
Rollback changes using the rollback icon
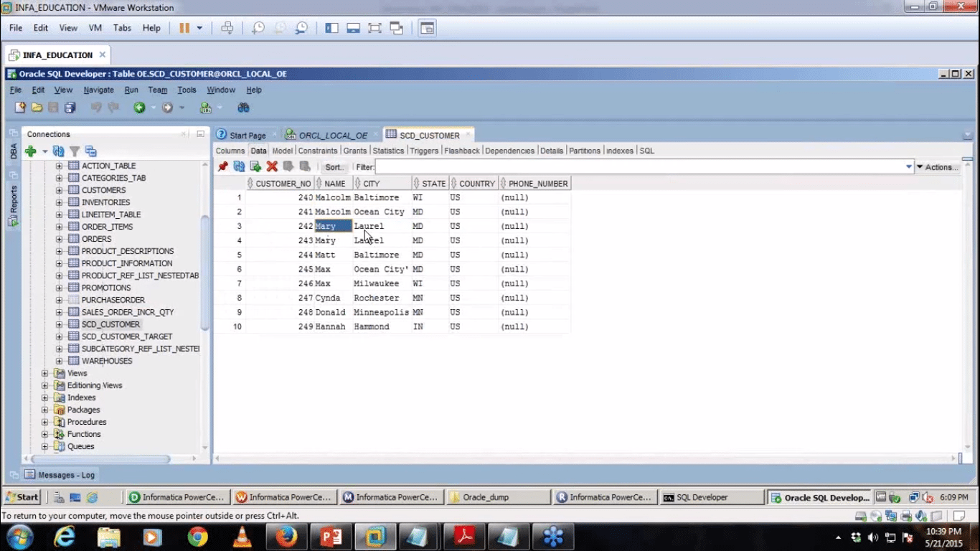pos(303,166)
